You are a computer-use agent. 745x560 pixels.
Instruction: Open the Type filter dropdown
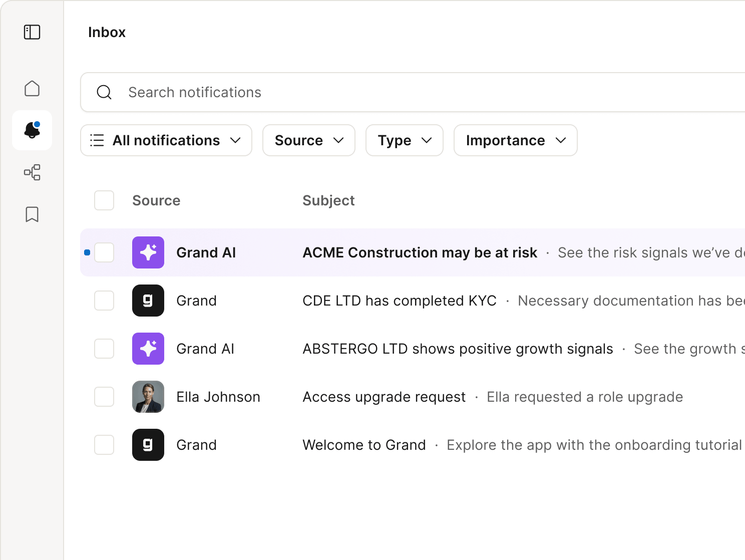pos(404,140)
